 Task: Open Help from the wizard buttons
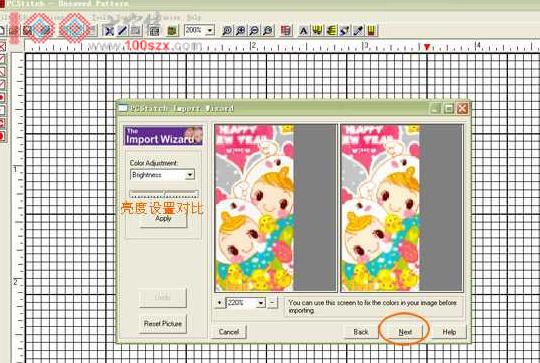coord(449,332)
